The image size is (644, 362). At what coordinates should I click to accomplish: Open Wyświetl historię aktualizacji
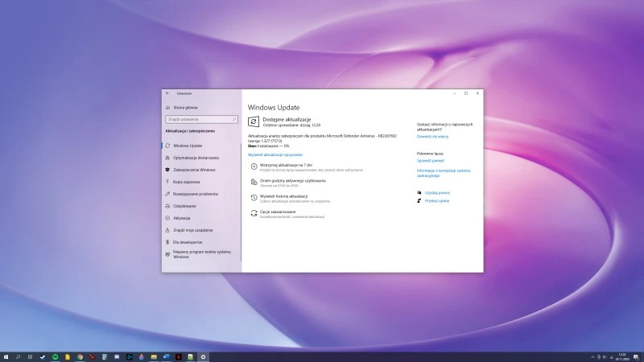coord(283,196)
